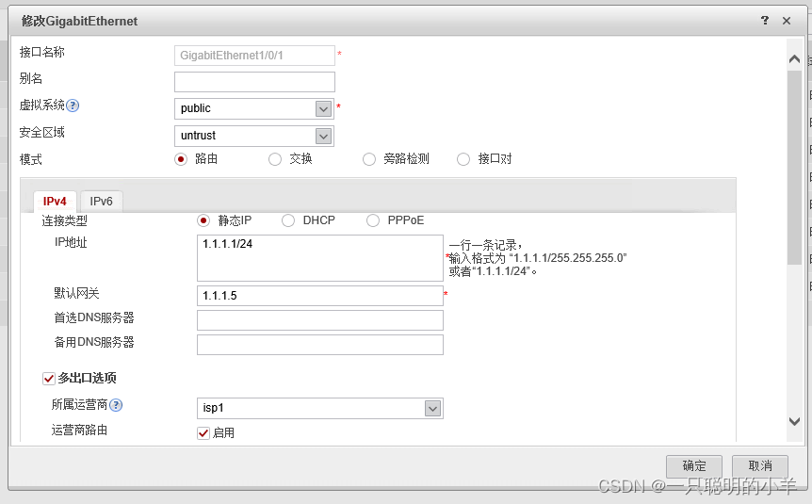The image size is (812, 504).
Task: Click the 接口名称 GigabitEthernet1/0/1 field
Action: point(254,56)
